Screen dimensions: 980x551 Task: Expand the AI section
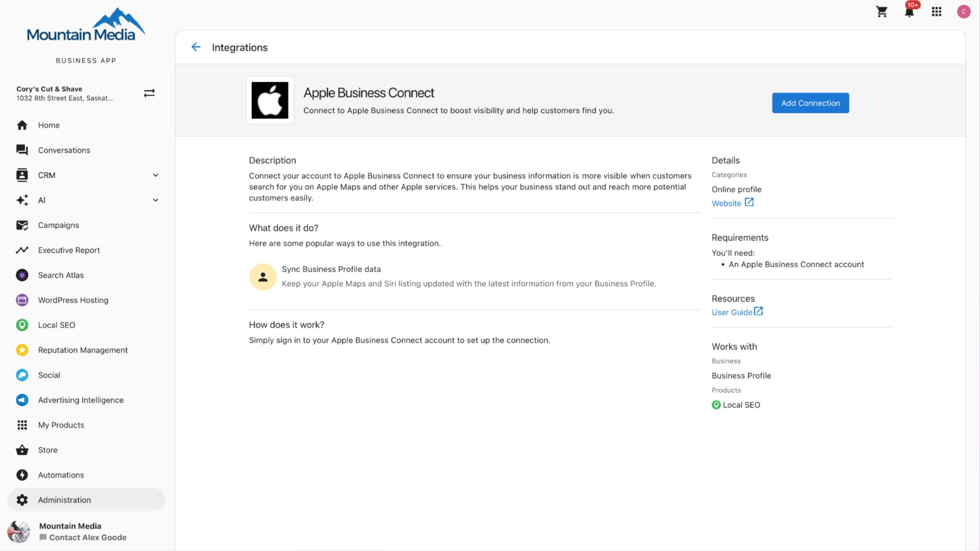(155, 200)
